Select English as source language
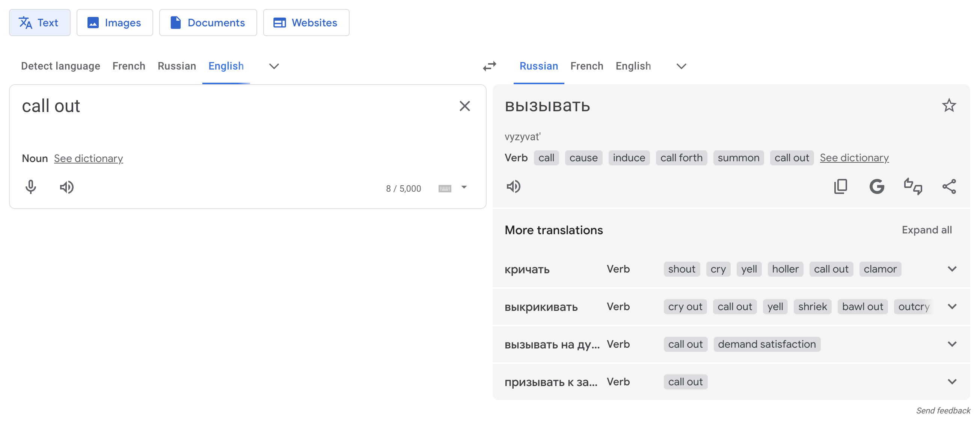Image resolution: width=980 pixels, height=427 pixels. [x=226, y=66]
